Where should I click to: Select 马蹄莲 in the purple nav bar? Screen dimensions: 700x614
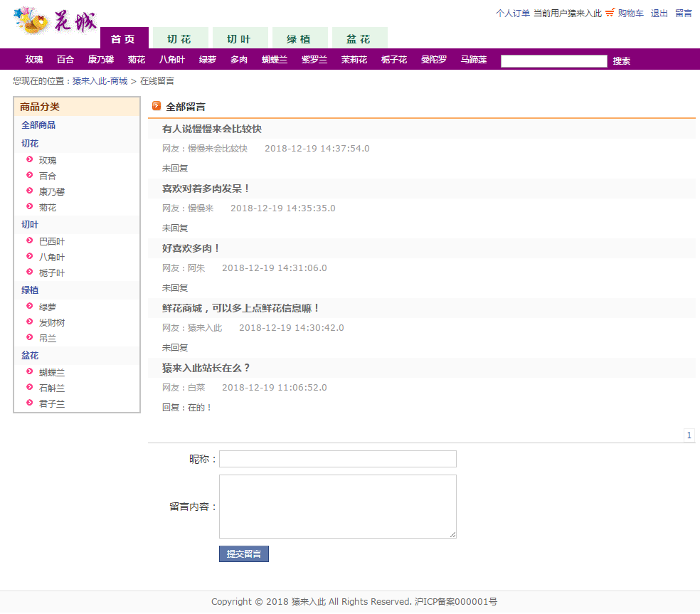[x=474, y=59]
